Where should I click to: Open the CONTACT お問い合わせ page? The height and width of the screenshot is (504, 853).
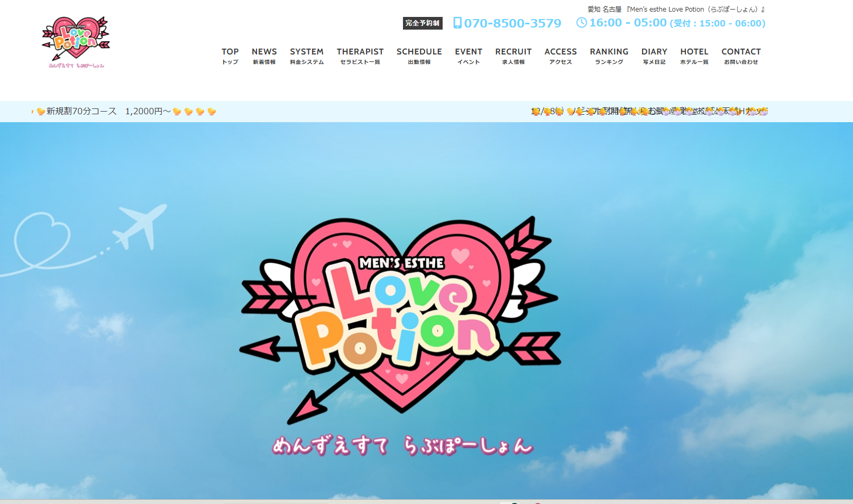[x=740, y=56]
